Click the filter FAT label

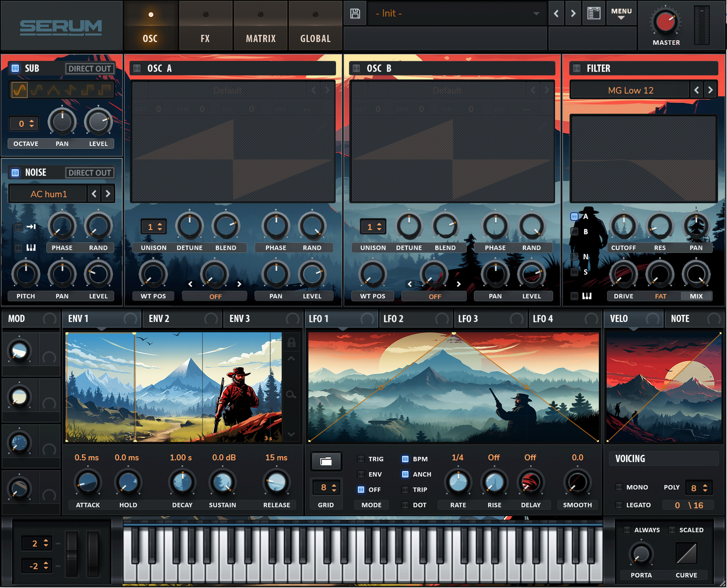click(x=661, y=296)
